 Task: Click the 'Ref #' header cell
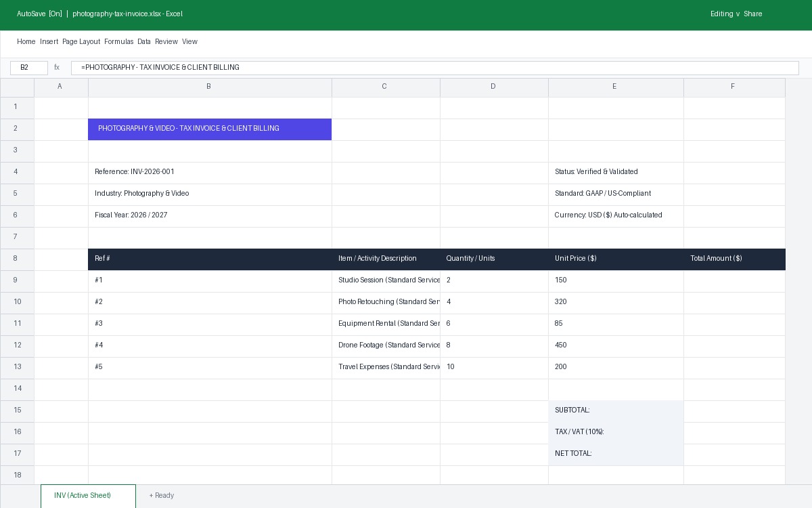pyautogui.click(x=210, y=259)
